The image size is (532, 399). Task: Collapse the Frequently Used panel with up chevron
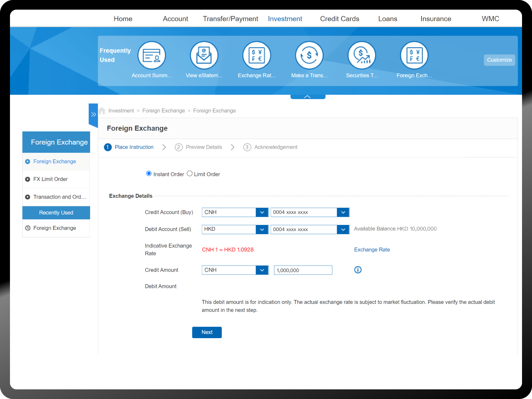click(x=308, y=97)
